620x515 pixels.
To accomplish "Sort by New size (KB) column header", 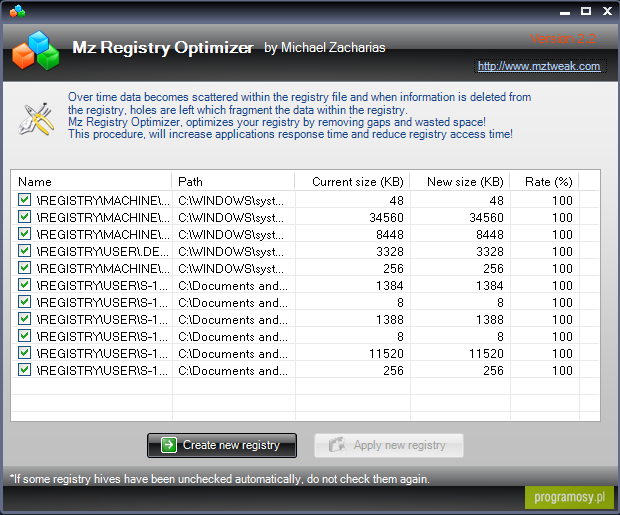I will click(460, 182).
